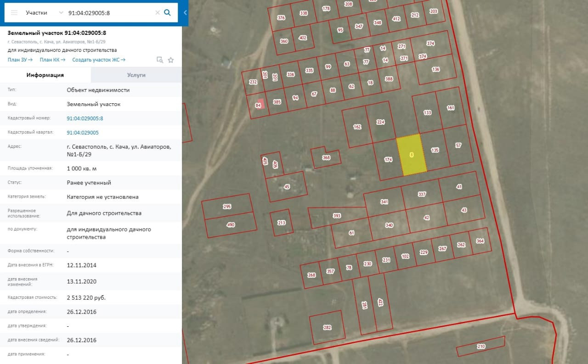Click parcel 213 on the map
The height and width of the screenshot is (364, 588).
pos(282,223)
